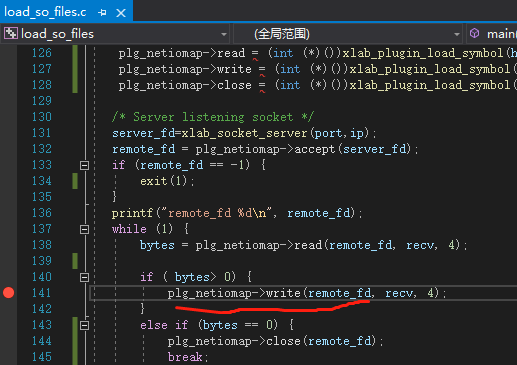Click printf on line 136
This screenshot has height=365, width=517.
tap(132, 213)
